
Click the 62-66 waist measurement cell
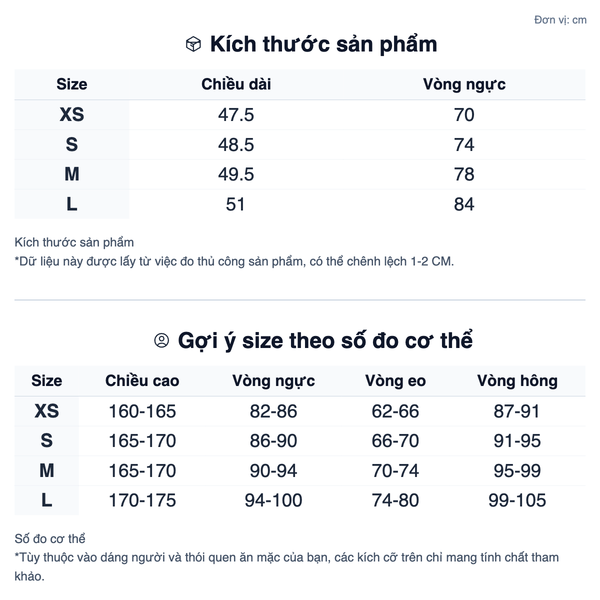pos(395,411)
